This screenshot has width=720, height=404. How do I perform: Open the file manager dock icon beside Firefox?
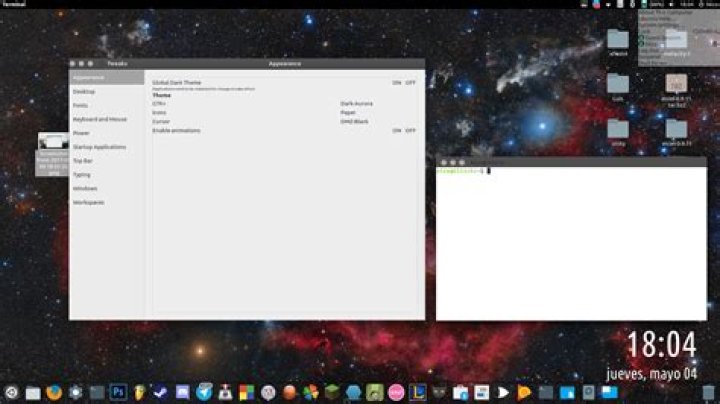[x=33, y=393]
